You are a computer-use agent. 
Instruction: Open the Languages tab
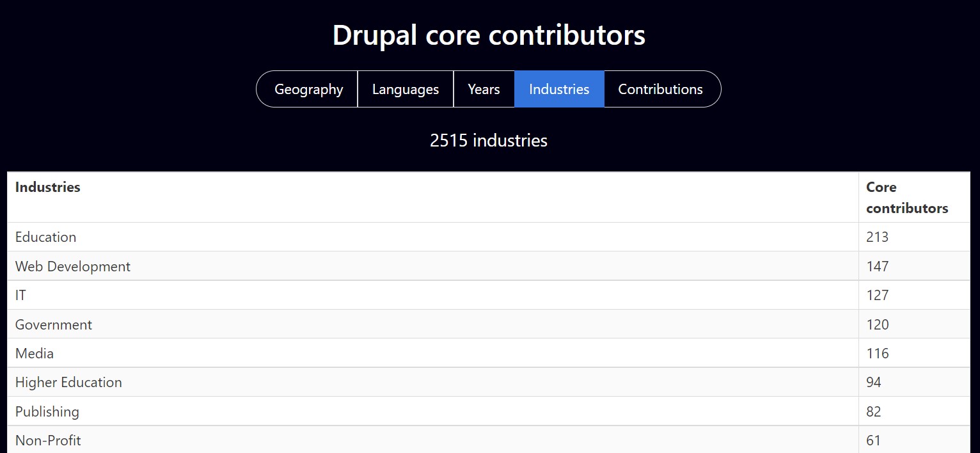406,89
